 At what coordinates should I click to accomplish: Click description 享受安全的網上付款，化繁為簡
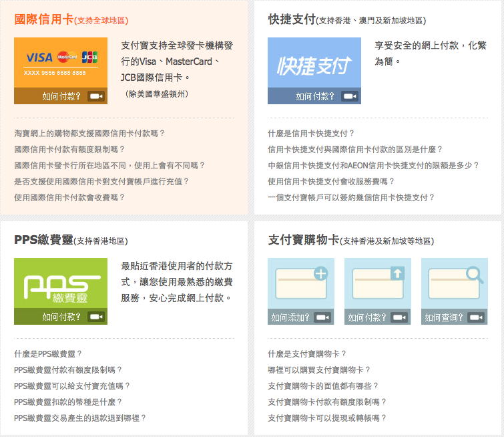[x=431, y=53]
